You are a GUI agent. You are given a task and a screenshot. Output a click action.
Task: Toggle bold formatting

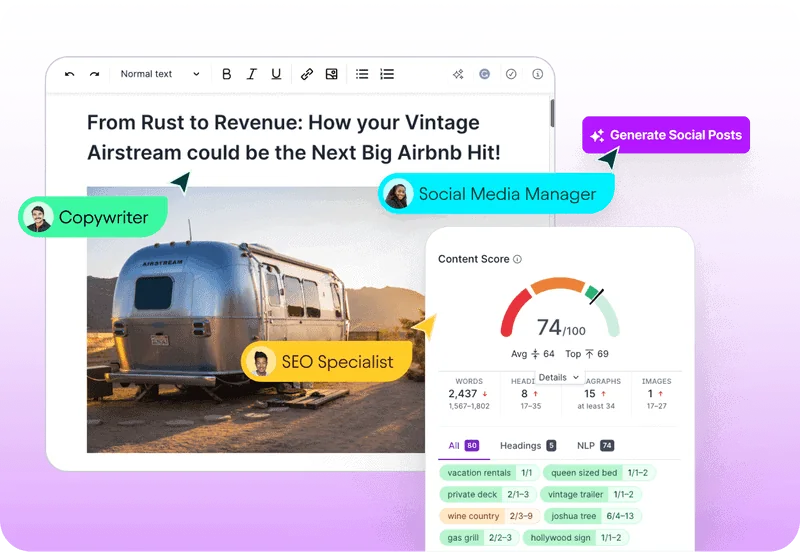pyautogui.click(x=227, y=74)
